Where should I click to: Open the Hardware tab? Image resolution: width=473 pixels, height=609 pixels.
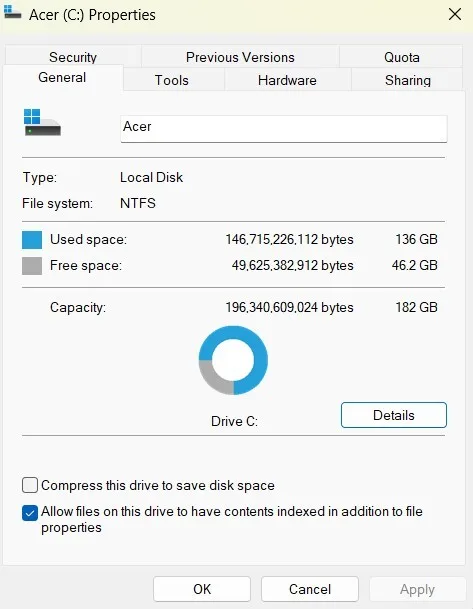(x=287, y=80)
